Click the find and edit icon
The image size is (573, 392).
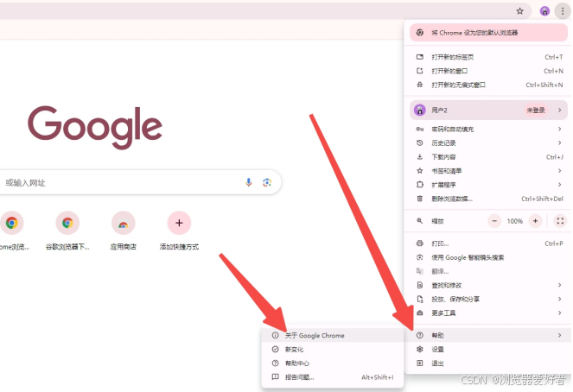tap(419, 285)
